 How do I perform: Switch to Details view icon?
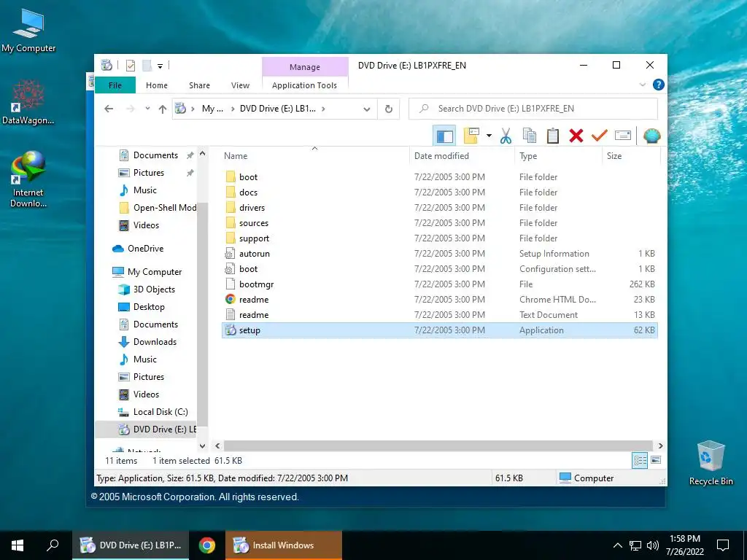640,460
